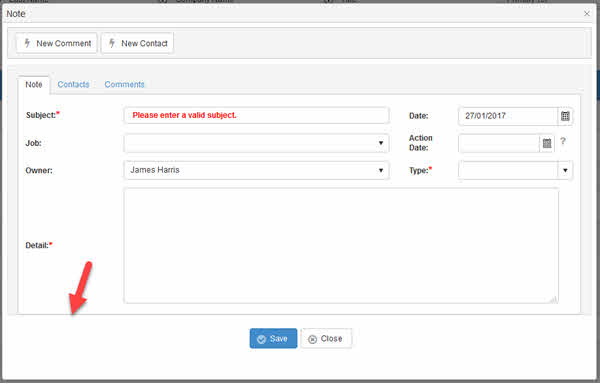The image size is (600, 384).
Task: Click the empty Action Date field
Action: pos(499,143)
